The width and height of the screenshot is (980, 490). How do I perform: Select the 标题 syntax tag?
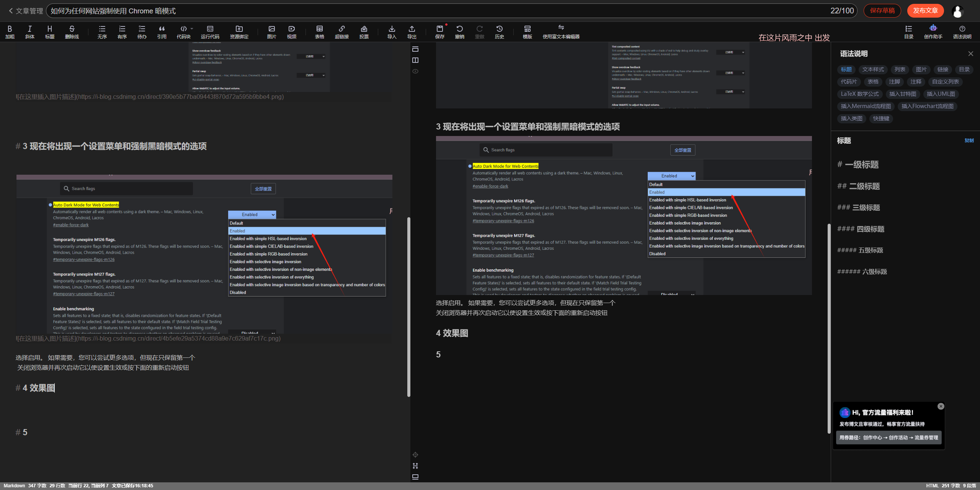(x=846, y=69)
